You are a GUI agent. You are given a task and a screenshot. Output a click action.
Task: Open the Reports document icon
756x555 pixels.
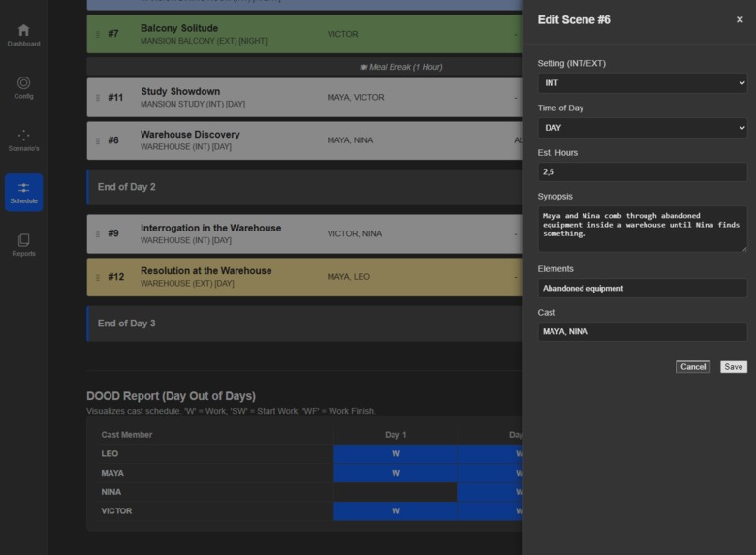click(23, 240)
